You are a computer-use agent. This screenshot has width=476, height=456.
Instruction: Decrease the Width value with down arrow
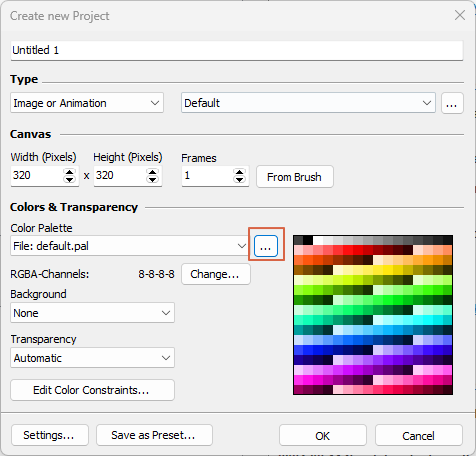click(69, 179)
